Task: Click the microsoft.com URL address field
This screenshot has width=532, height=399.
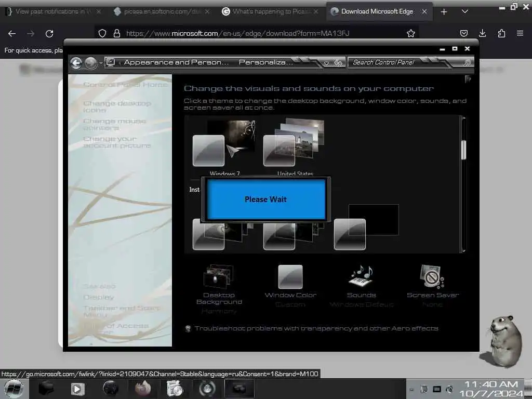Action: click(237, 33)
